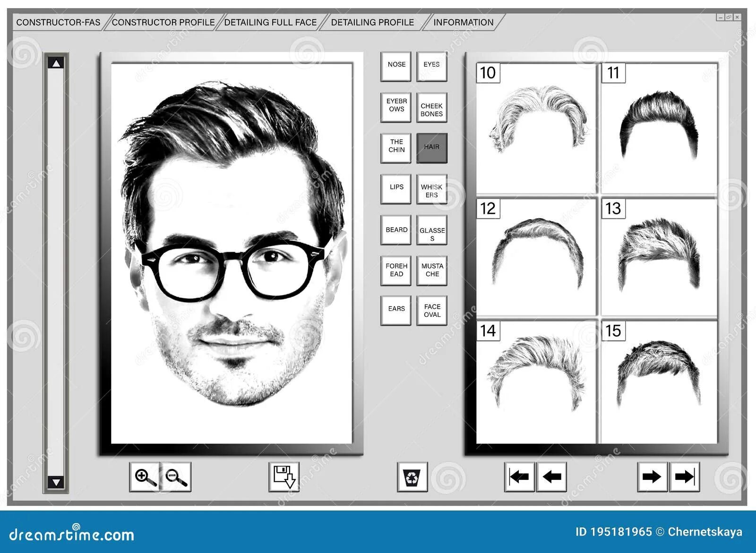The height and width of the screenshot is (553, 756).
Task: Pick hairstyle number 11
Action: tap(659, 128)
